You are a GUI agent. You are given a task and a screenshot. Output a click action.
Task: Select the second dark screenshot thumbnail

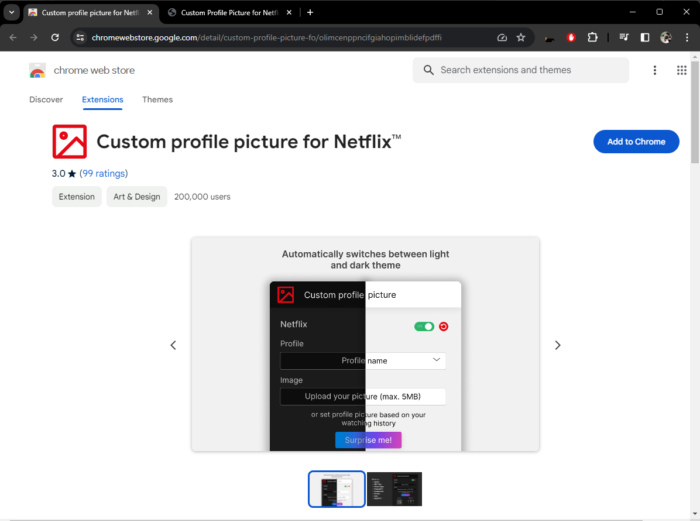click(x=394, y=489)
